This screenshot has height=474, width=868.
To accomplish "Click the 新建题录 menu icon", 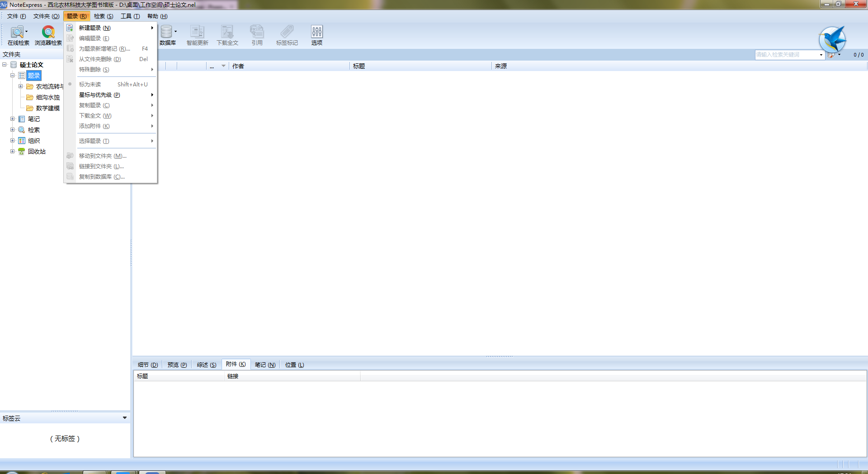I will click(70, 28).
